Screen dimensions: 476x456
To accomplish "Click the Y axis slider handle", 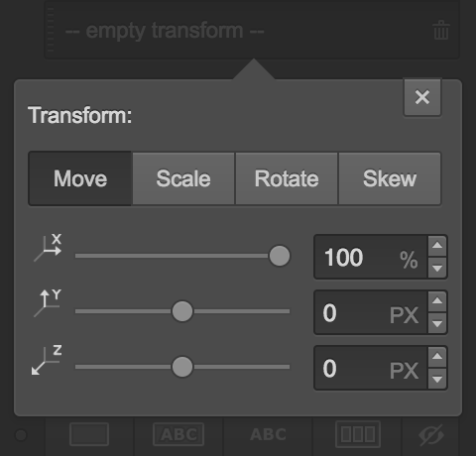I will point(182,311).
